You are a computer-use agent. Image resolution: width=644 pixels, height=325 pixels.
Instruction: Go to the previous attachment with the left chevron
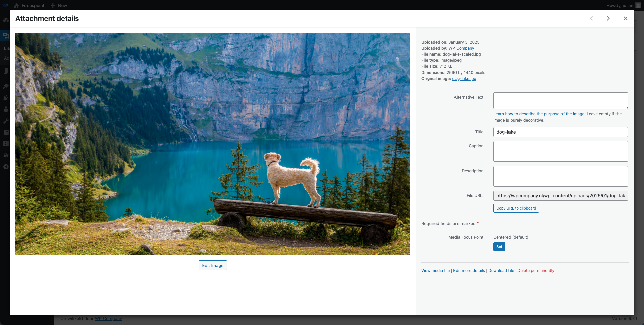pyautogui.click(x=591, y=18)
